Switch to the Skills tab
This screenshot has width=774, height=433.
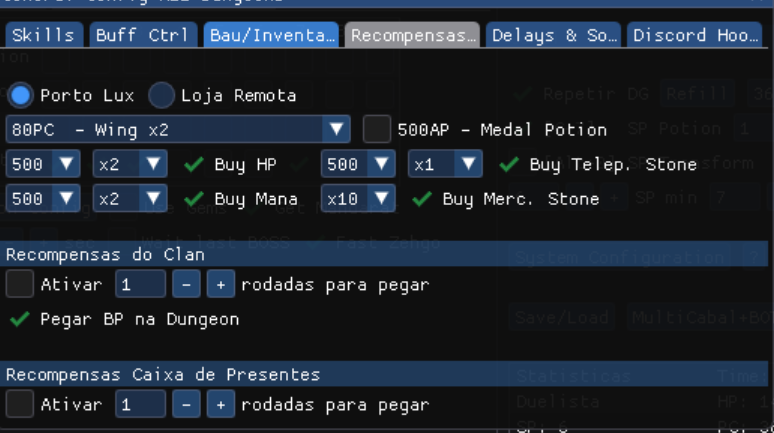(44, 35)
